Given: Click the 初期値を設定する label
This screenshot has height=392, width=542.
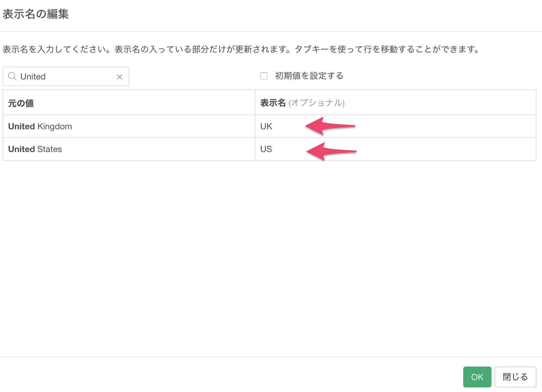Looking at the screenshot, I should coord(309,76).
